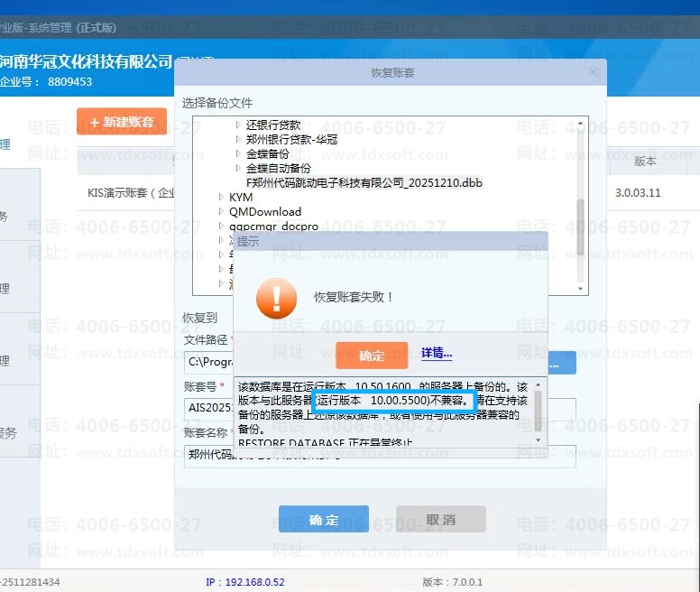This screenshot has width=700, height=592.
Task: Expand the 金蝶自动备份 folder node
Action: [x=238, y=169]
